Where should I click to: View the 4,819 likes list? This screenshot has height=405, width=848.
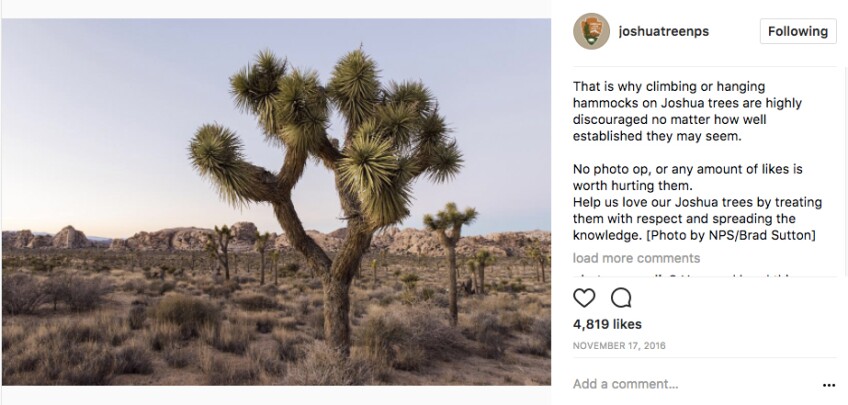[607, 324]
